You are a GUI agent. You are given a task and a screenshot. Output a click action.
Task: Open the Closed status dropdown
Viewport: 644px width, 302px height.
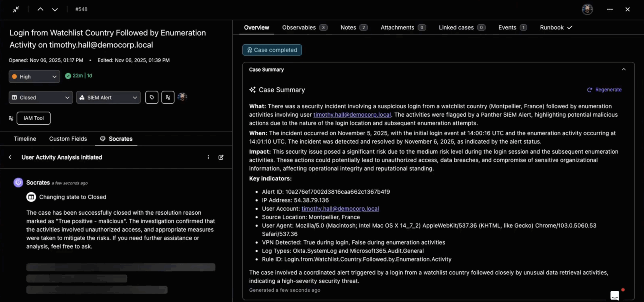(x=41, y=97)
